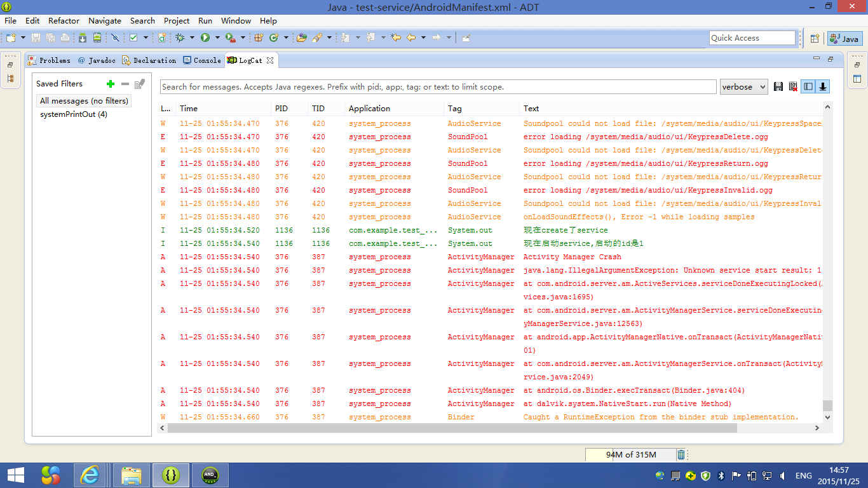Minimize the LogCat view panel

click(817, 58)
